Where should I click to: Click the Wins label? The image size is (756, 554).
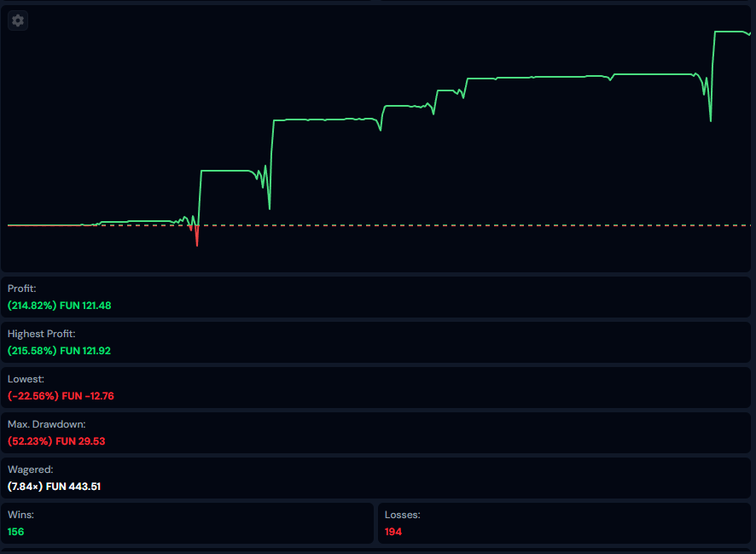tap(19, 515)
